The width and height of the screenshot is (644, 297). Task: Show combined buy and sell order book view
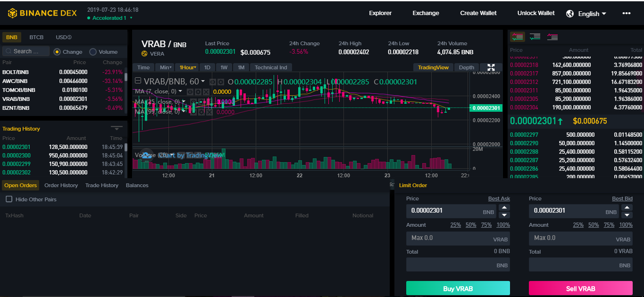pyautogui.click(x=517, y=36)
